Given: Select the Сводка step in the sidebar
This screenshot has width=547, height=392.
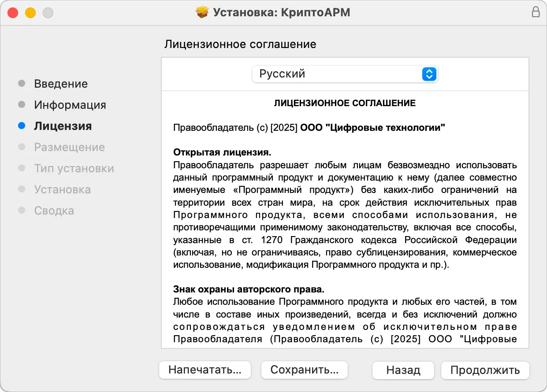Looking at the screenshot, I should (x=54, y=211).
